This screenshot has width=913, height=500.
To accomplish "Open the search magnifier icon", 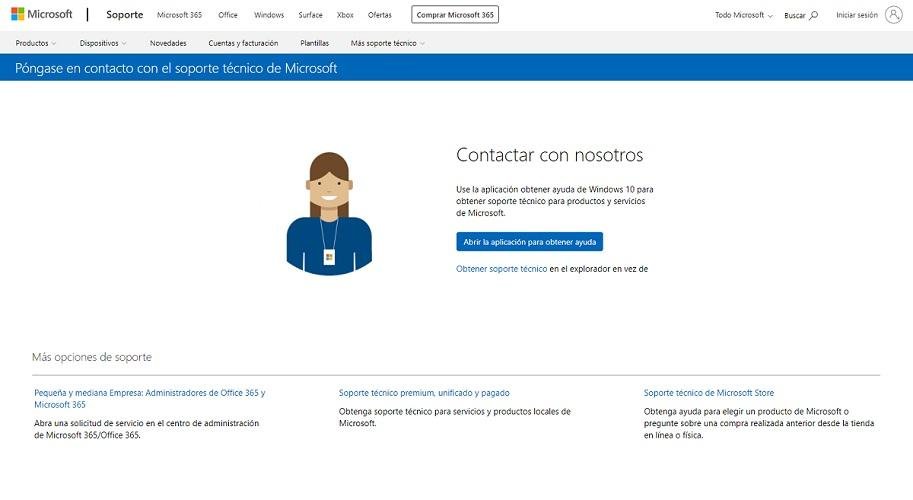I will tap(813, 15).
